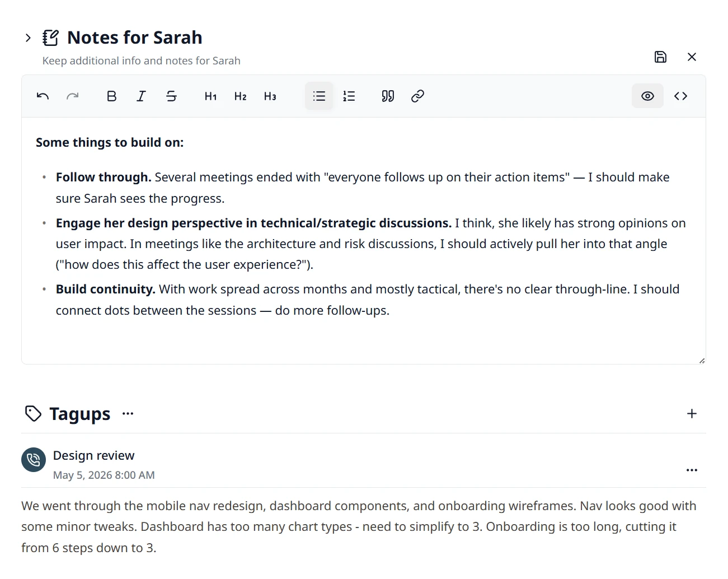Toggle bold formatting

tap(112, 96)
